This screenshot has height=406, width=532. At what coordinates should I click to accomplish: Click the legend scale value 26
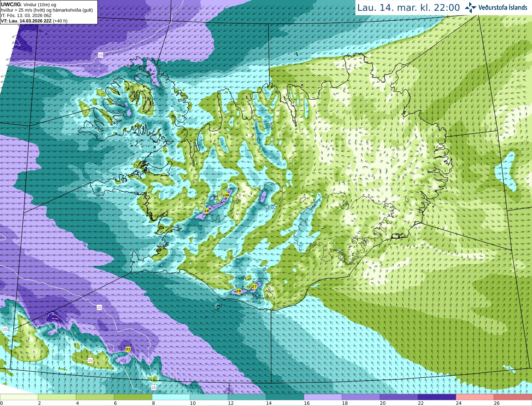496,403
